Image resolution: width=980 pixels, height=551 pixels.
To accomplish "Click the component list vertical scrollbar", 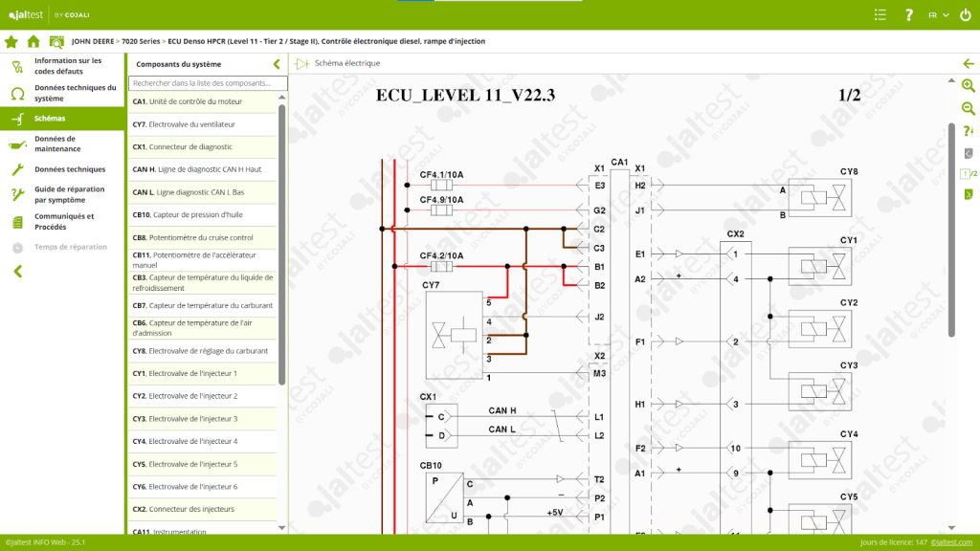I will click(x=281, y=239).
